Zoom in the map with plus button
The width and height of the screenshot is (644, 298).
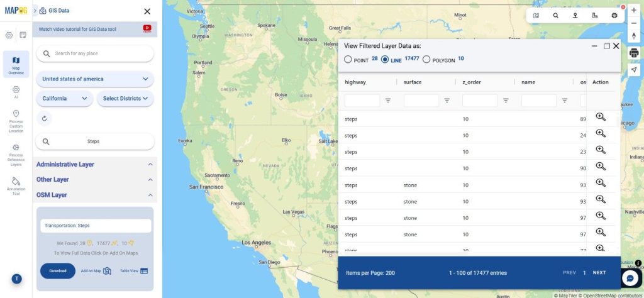tap(634, 10)
